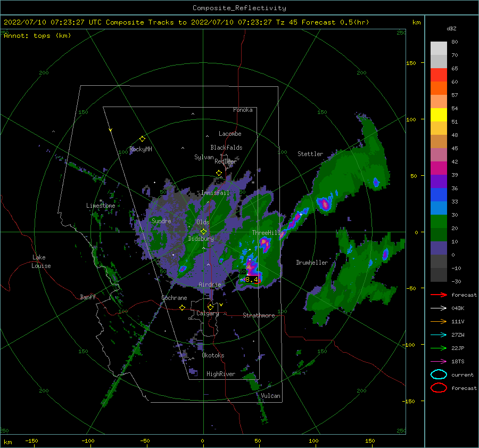Click the Airdrie town label
This screenshot has width=479, height=448.
[x=210, y=284]
